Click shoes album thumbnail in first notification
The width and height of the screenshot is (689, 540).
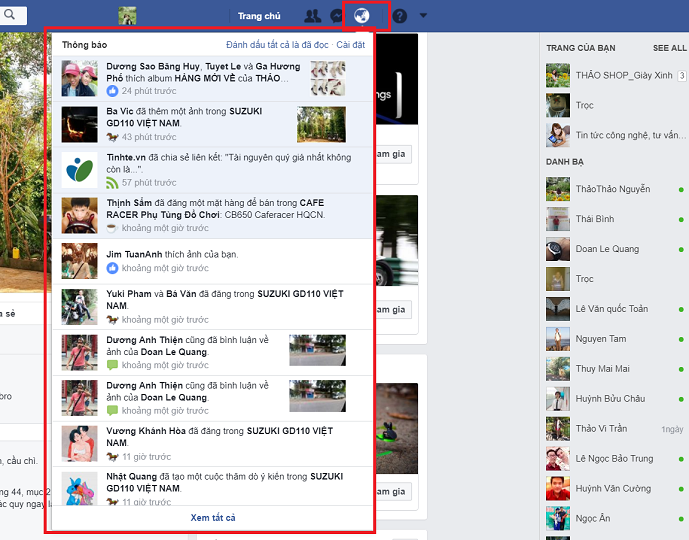[x=328, y=79]
